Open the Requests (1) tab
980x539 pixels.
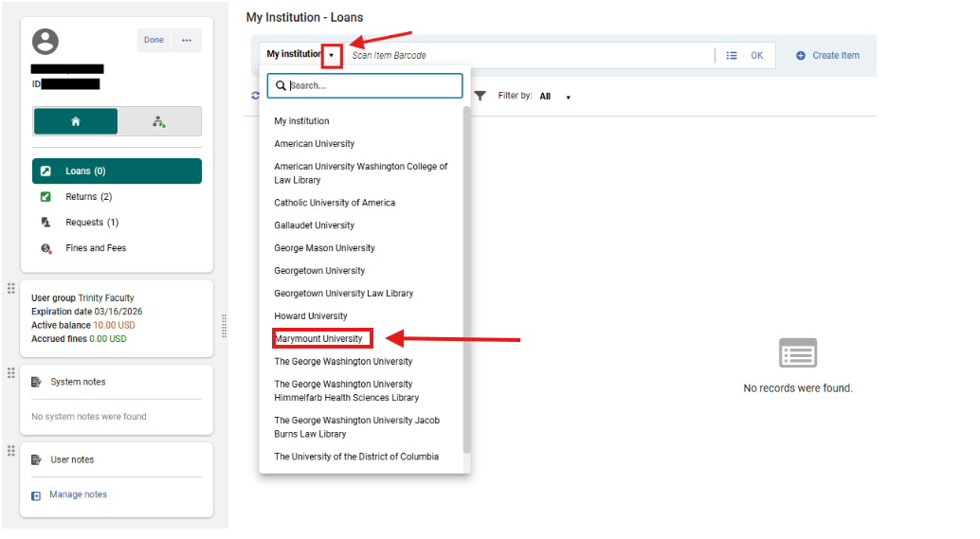coord(91,223)
